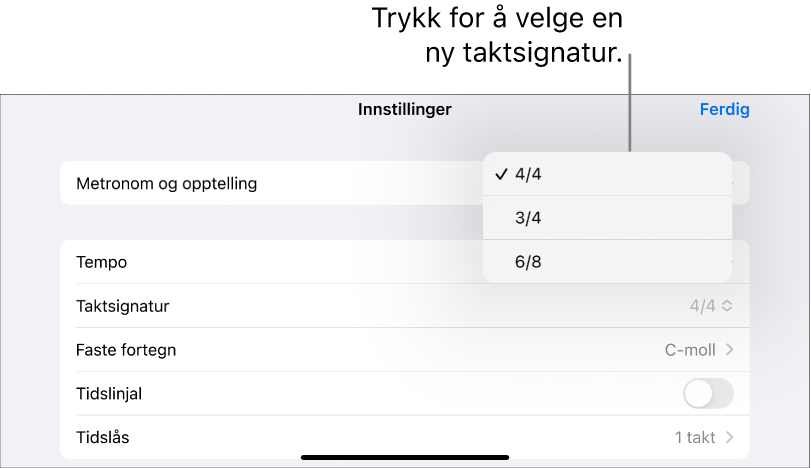The width and height of the screenshot is (811, 468).
Task: Click the Taktsignatur label
Action: point(123,306)
